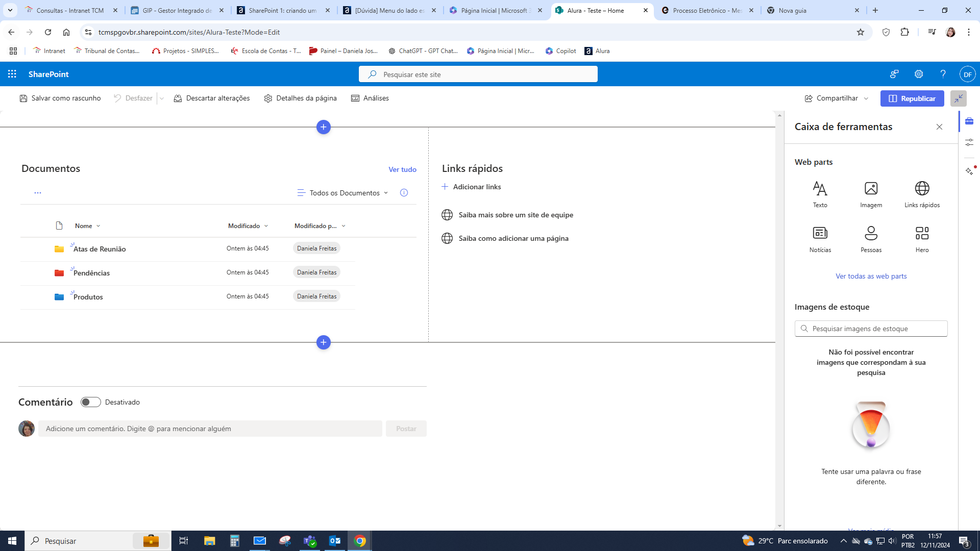
Task: Open the Windows Start menu
Action: (x=12, y=541)
